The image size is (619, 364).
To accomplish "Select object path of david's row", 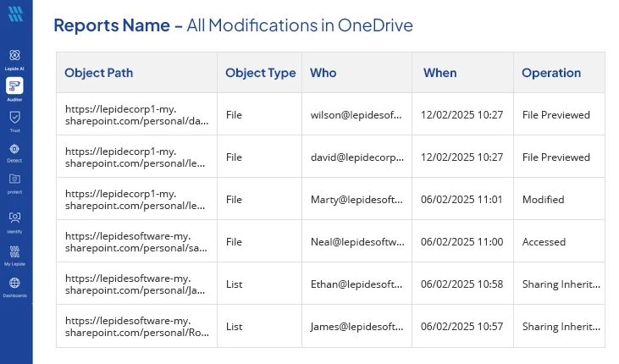I will click(x=135, y=157).
